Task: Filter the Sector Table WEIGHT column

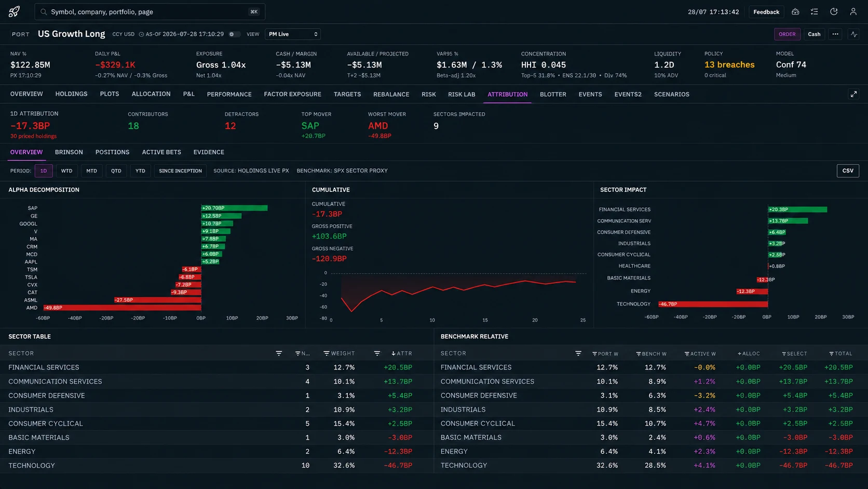Action: coord(327,353)
